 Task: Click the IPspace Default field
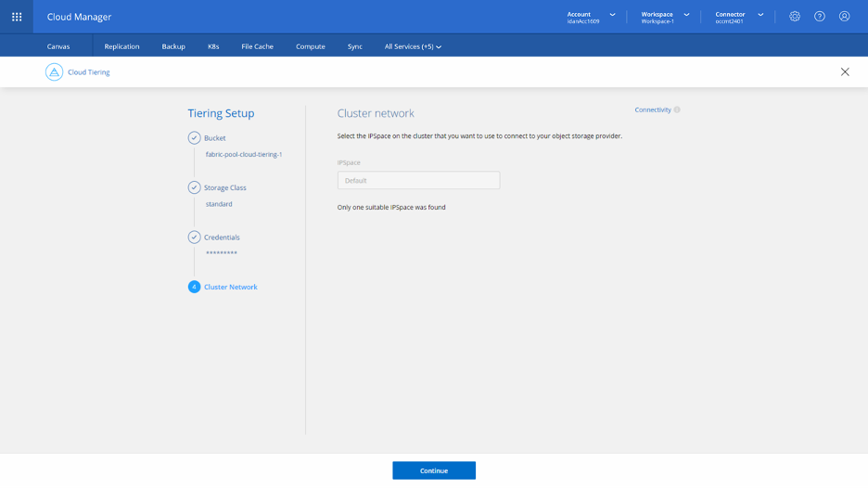(418, 180)
